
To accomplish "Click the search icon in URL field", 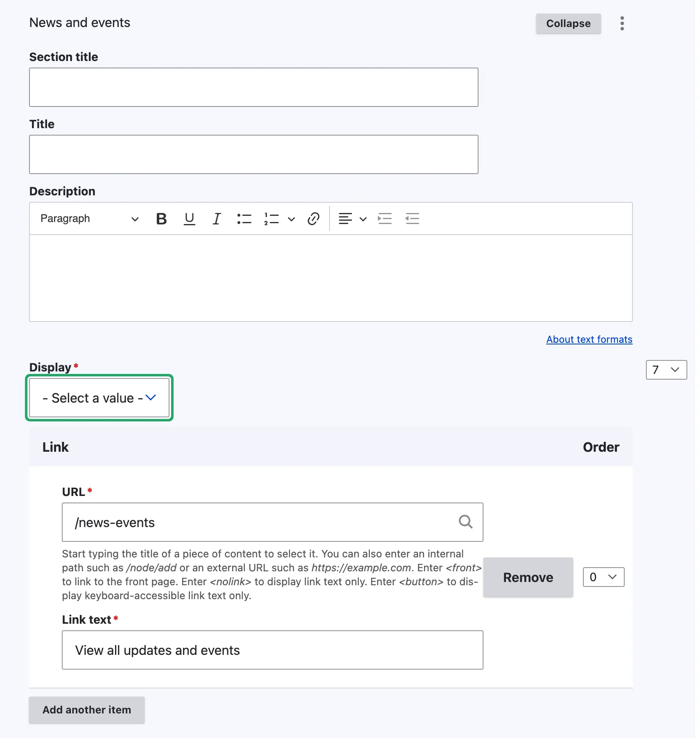I will [x=465, y=522].
